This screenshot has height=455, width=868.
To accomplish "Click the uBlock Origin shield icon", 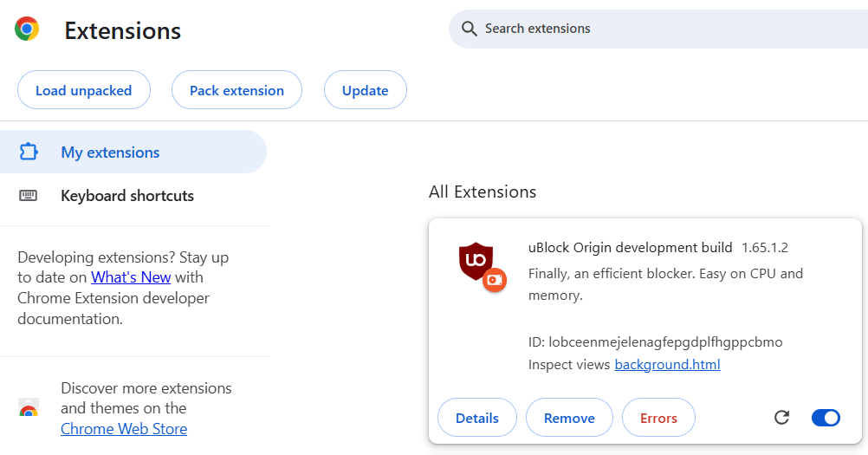I will [x=476, y=261].
